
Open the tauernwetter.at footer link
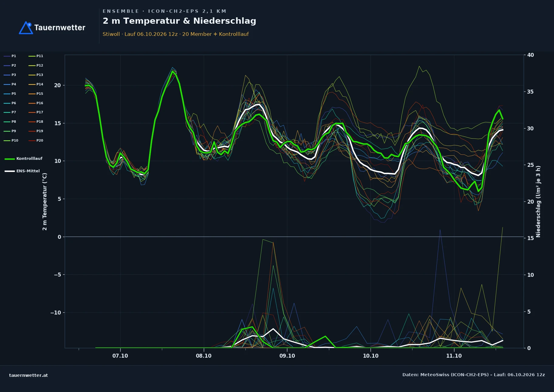tap(29, 375)
